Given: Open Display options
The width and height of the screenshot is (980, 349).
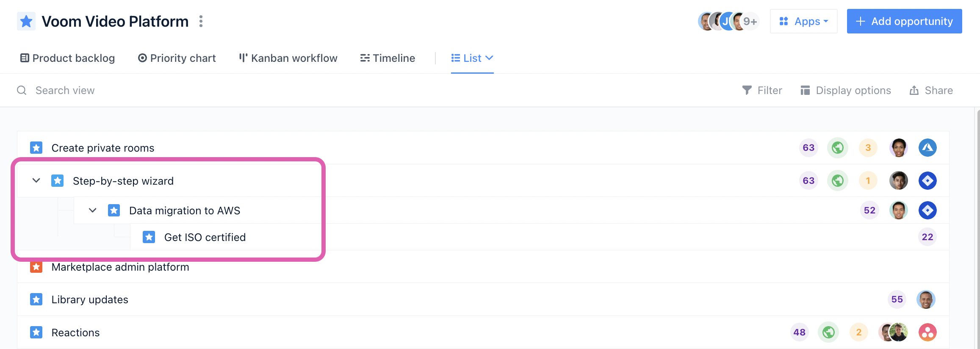Looking at the screenshot, I should click(x=845, y=90).
